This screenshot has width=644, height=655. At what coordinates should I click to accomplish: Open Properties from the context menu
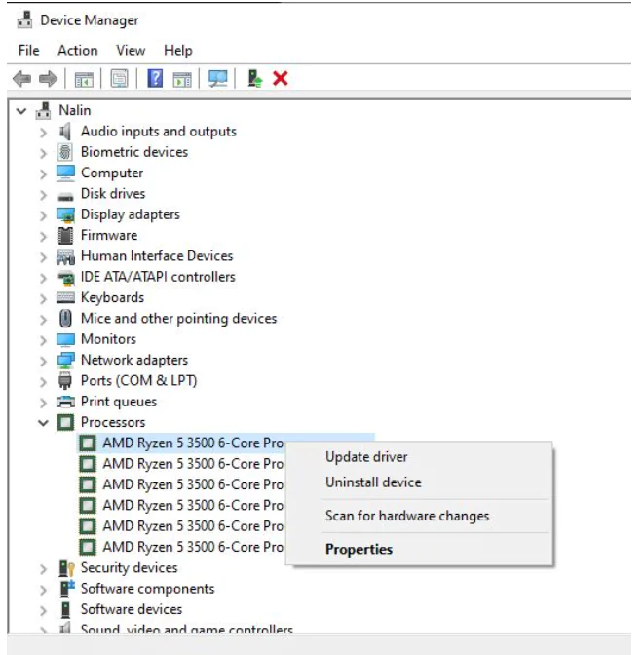(x=359, y=550)
